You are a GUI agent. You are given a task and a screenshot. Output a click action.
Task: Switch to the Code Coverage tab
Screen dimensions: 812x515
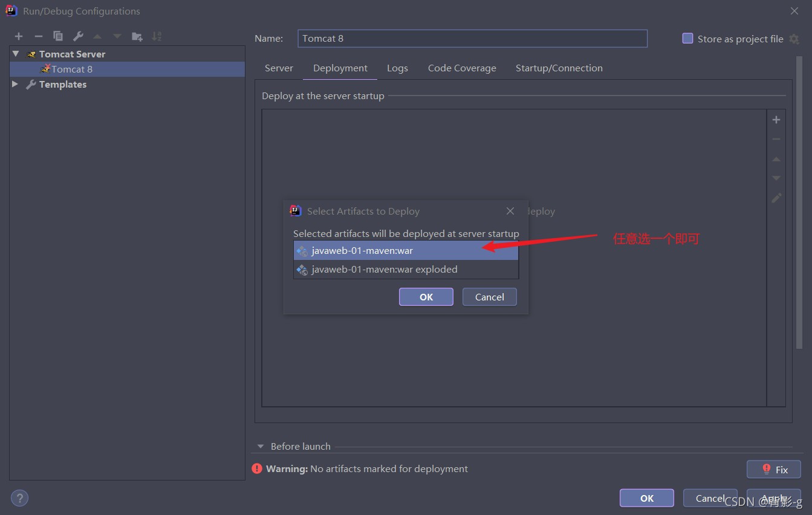[462, 68]
